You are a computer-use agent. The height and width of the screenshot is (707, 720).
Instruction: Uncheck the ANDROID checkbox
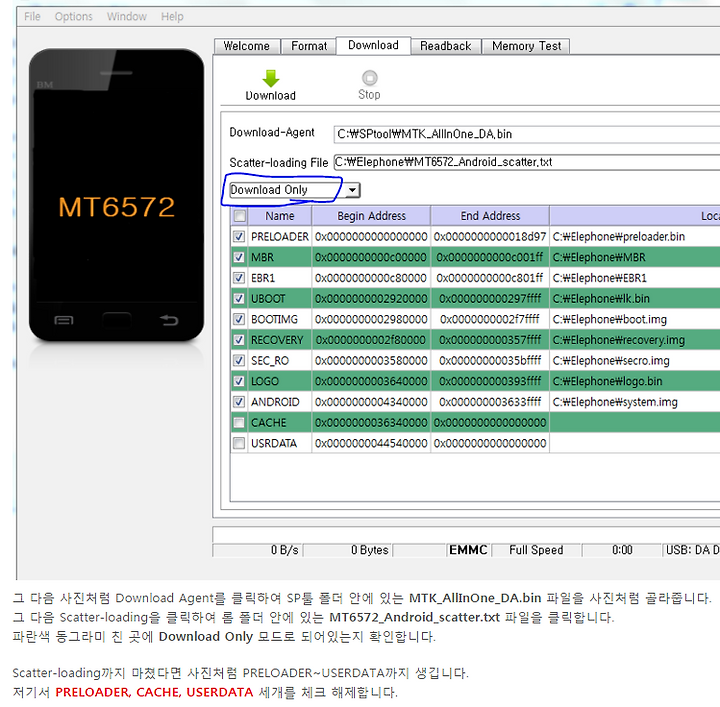[239, 402]
